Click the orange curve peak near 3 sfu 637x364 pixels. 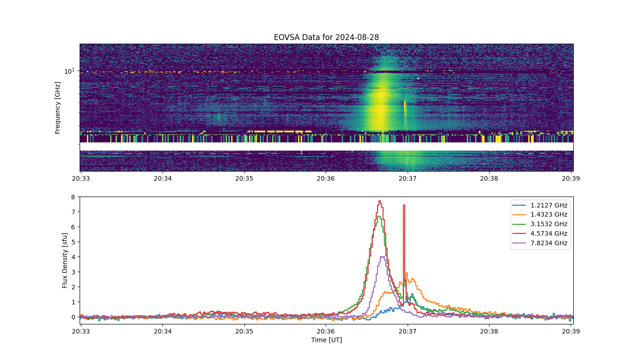click(406, 273)
